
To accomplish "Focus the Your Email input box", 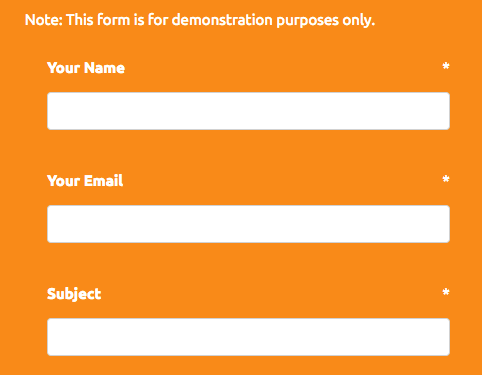I will (248, 224).
